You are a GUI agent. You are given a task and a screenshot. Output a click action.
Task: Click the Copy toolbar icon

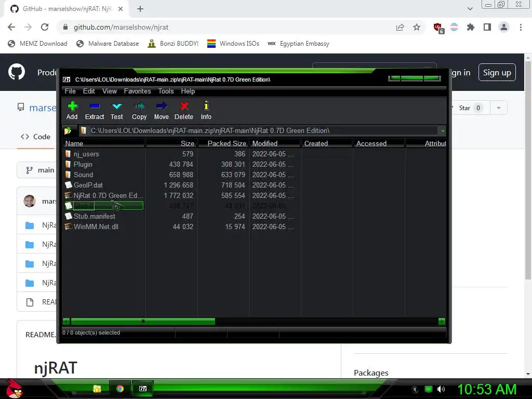(139, 110)
